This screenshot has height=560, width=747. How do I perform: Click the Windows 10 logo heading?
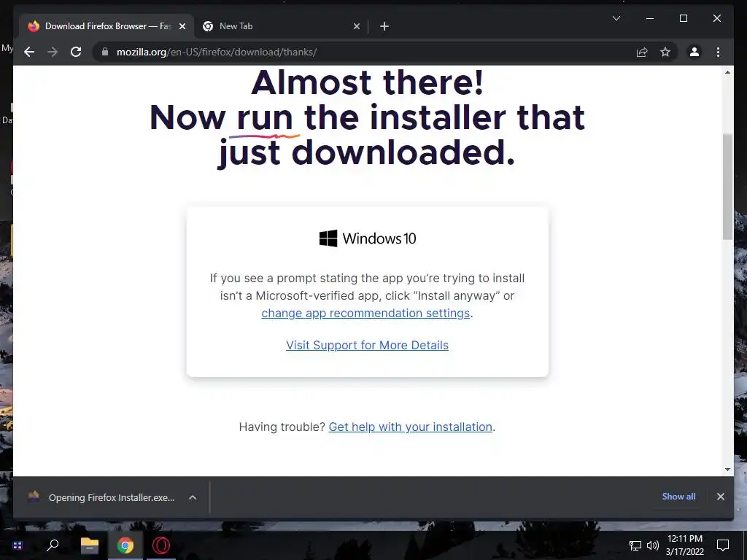tap(368, 238)
